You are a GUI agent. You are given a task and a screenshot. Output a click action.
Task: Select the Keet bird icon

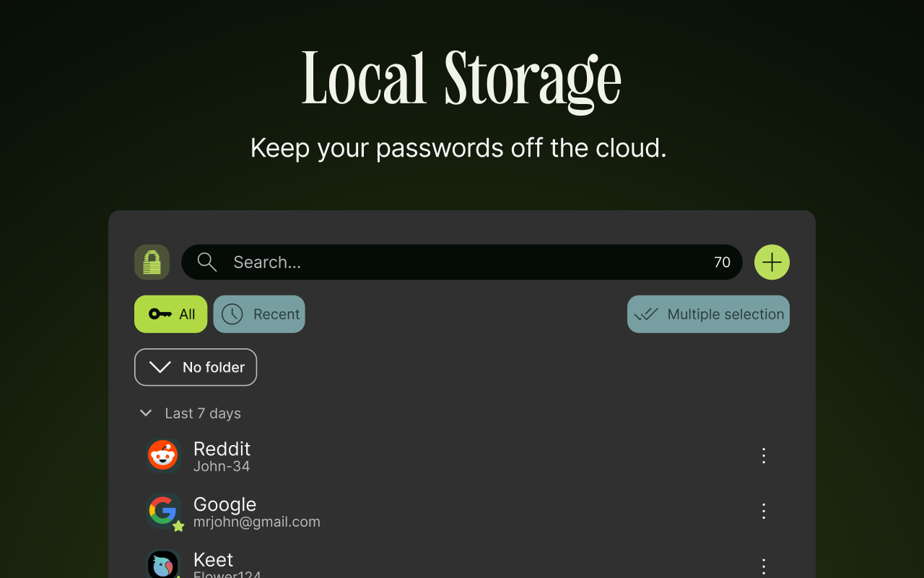[163, 564]
